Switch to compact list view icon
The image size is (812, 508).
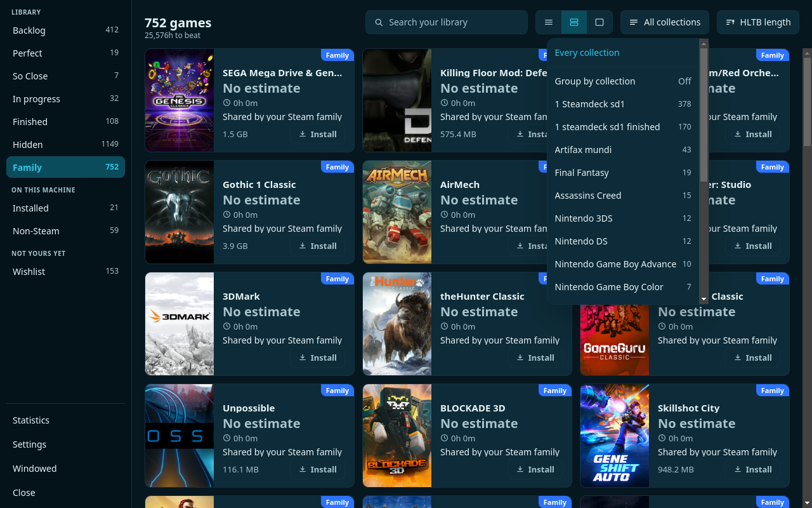point(549,22)
